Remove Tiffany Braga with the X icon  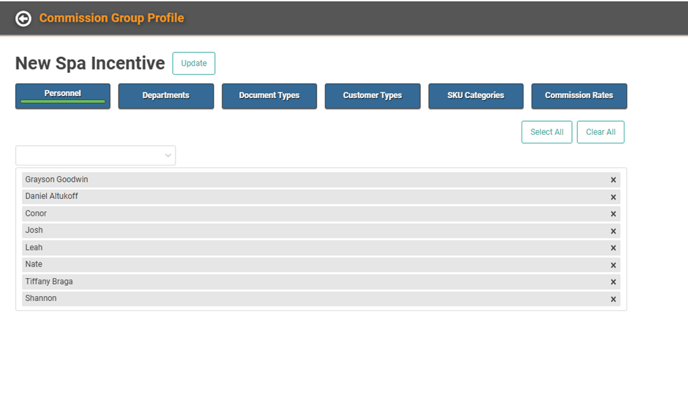(613, 282)
